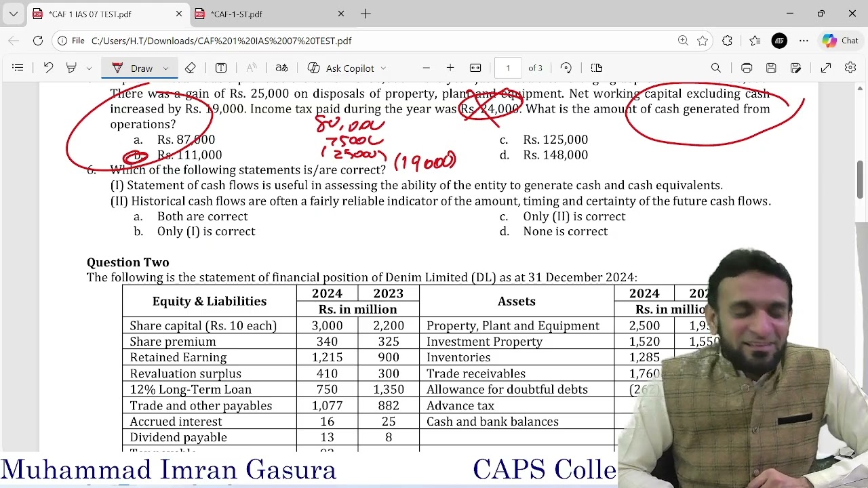This screenshot has width=868, height=488.
Task: Zoom in the PDF
Action: [450, 68]
